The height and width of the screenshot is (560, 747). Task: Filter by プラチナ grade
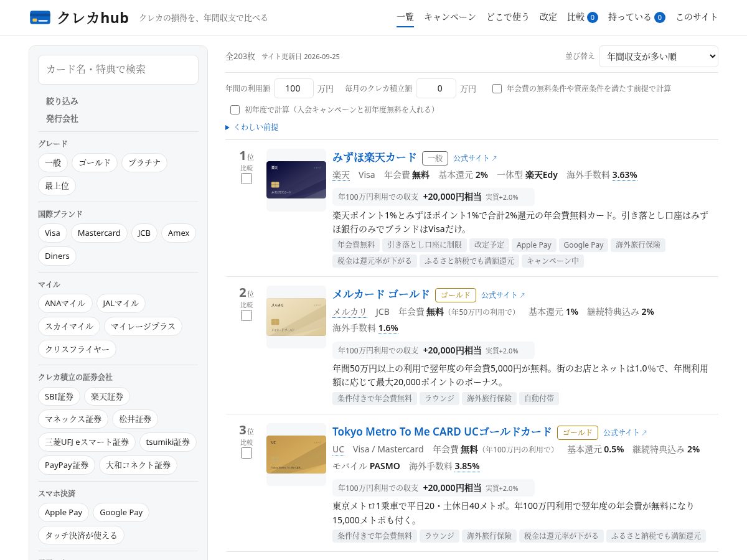[144, 163]
